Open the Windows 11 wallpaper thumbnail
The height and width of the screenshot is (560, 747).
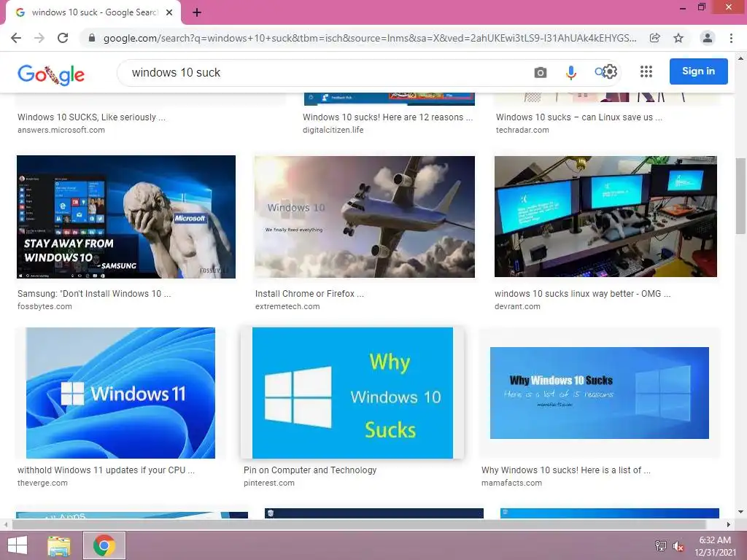point(120,393)
